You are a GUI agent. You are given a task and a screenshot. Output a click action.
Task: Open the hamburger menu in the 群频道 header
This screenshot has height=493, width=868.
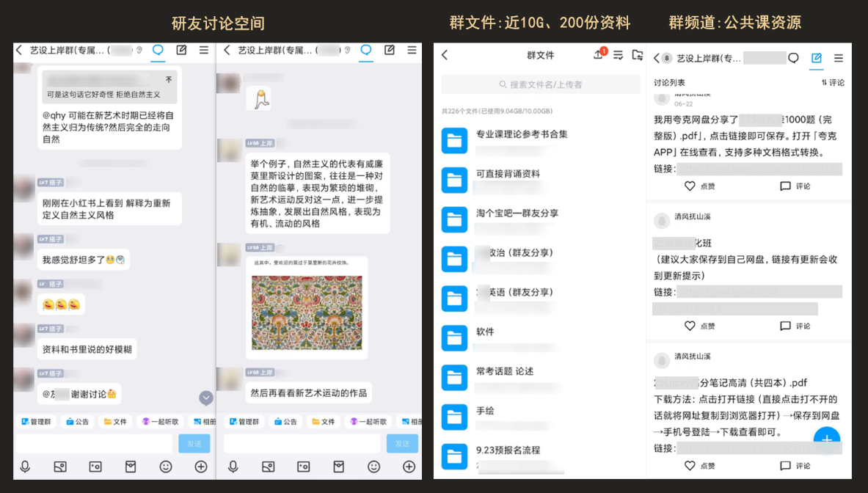pos(839,58)
